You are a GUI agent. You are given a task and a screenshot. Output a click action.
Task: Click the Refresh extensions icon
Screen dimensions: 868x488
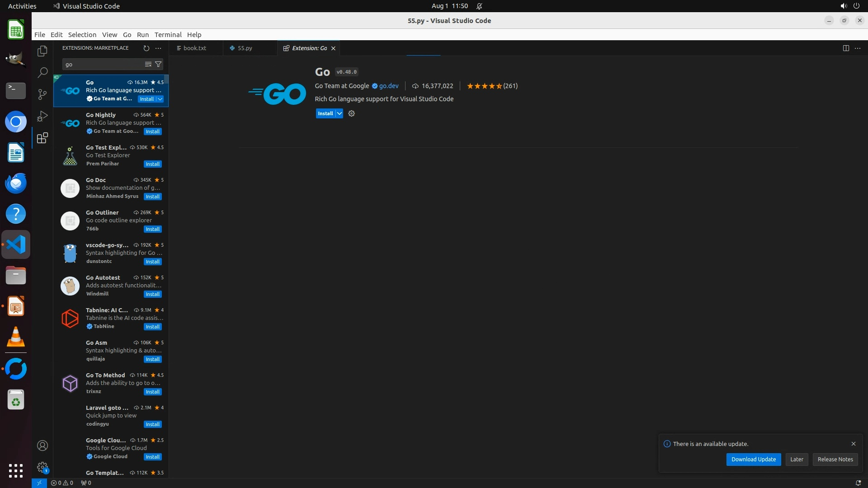click(x=146, y=48)
